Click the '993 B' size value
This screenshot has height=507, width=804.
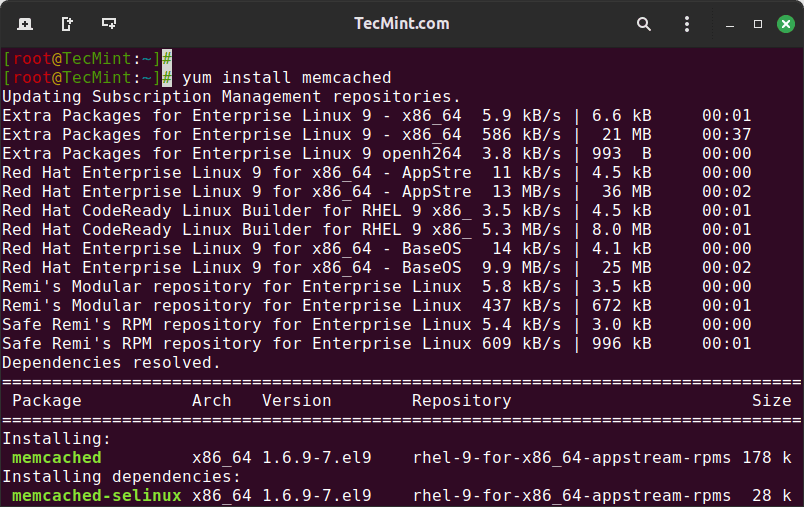click(x=621, y=154)
